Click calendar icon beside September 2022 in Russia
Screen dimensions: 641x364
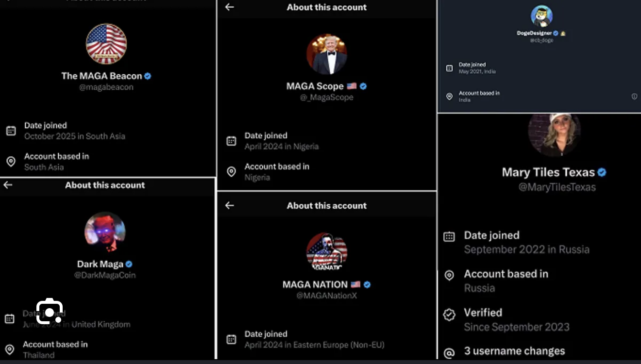(449, 237)
